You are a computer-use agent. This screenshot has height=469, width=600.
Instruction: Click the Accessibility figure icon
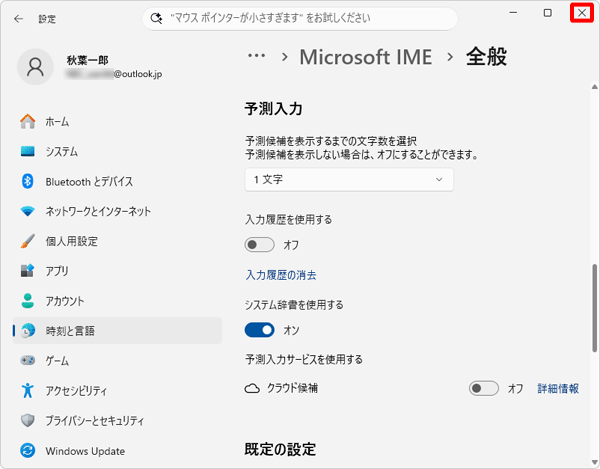pos(28,391)
